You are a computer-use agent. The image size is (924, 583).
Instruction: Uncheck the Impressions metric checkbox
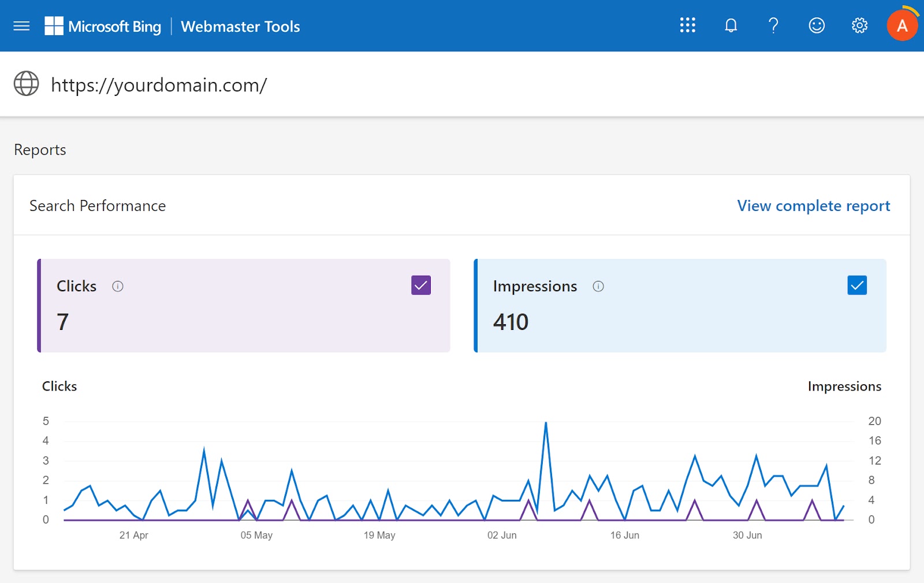[x=857, y=285]
